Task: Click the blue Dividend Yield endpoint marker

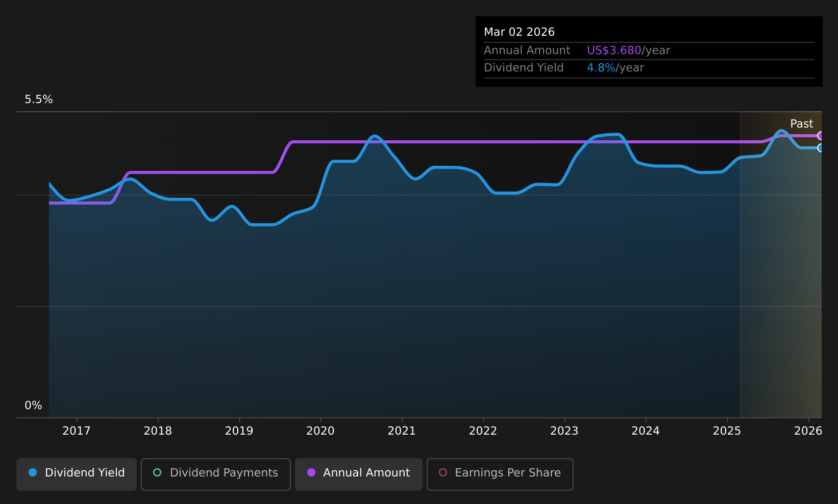Action: [821, 148]
